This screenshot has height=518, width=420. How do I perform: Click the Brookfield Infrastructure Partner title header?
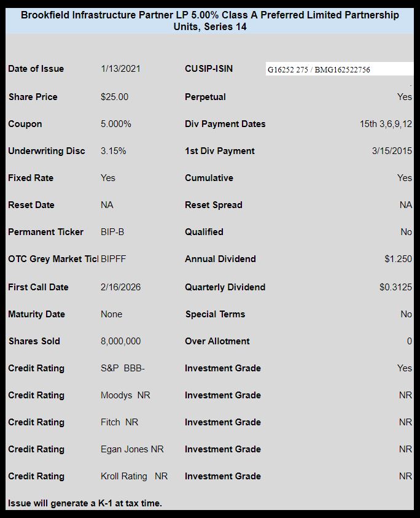point(210,20)
